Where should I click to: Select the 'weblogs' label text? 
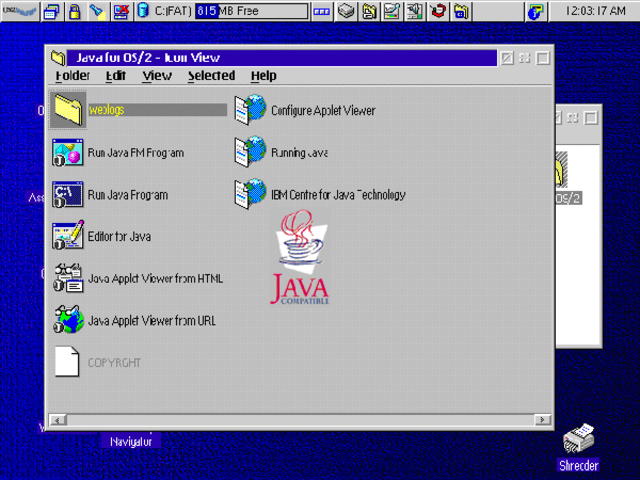point(107,110)
